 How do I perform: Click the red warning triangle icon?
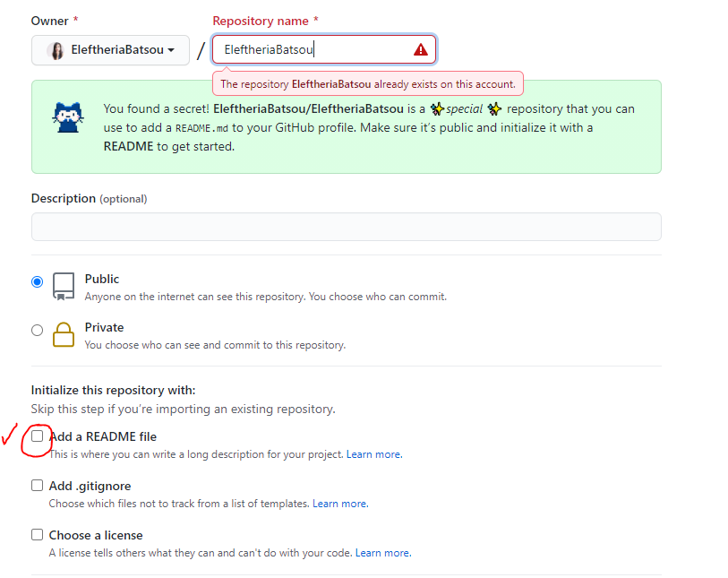[421, 49]
